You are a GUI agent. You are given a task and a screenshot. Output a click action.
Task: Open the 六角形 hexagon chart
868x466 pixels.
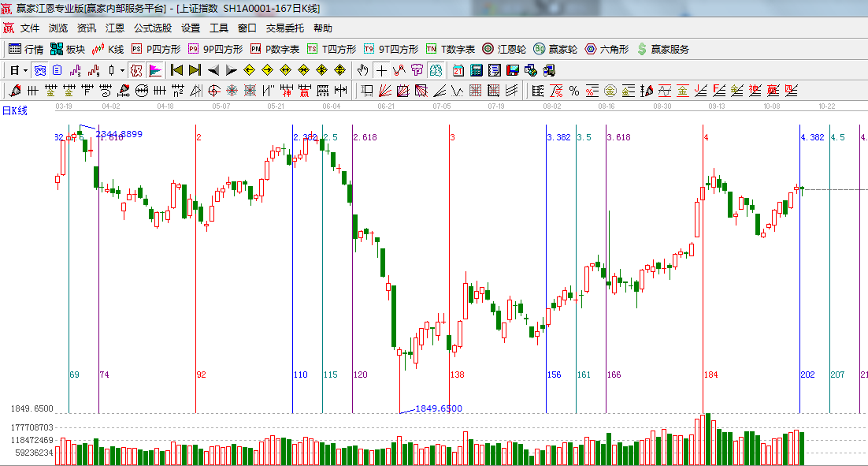click(606, 49)
